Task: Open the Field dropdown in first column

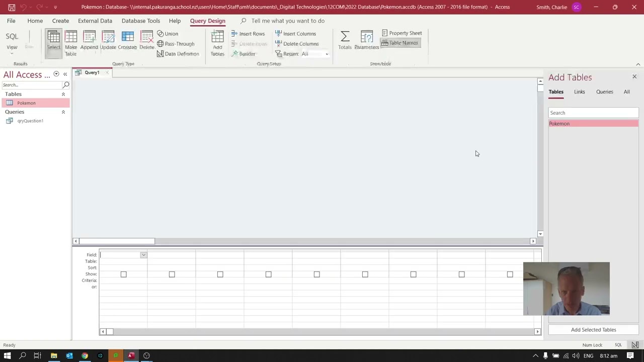Action: [x=143, y=255]
